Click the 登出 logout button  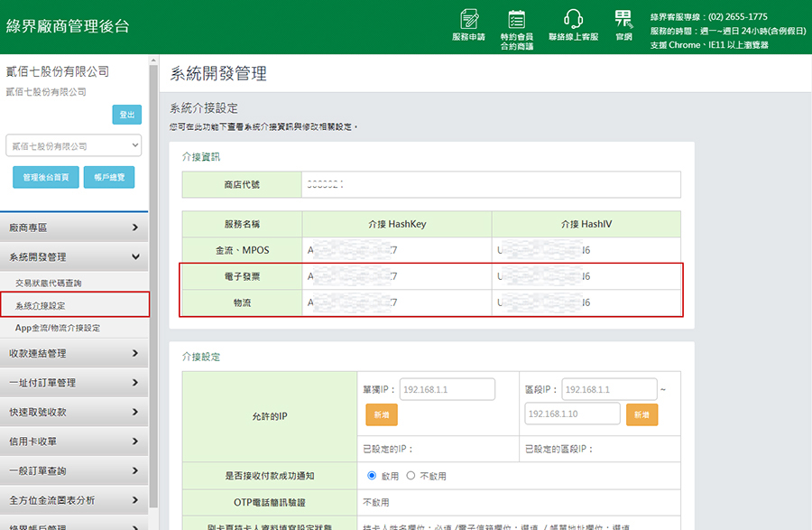(126, 115)
